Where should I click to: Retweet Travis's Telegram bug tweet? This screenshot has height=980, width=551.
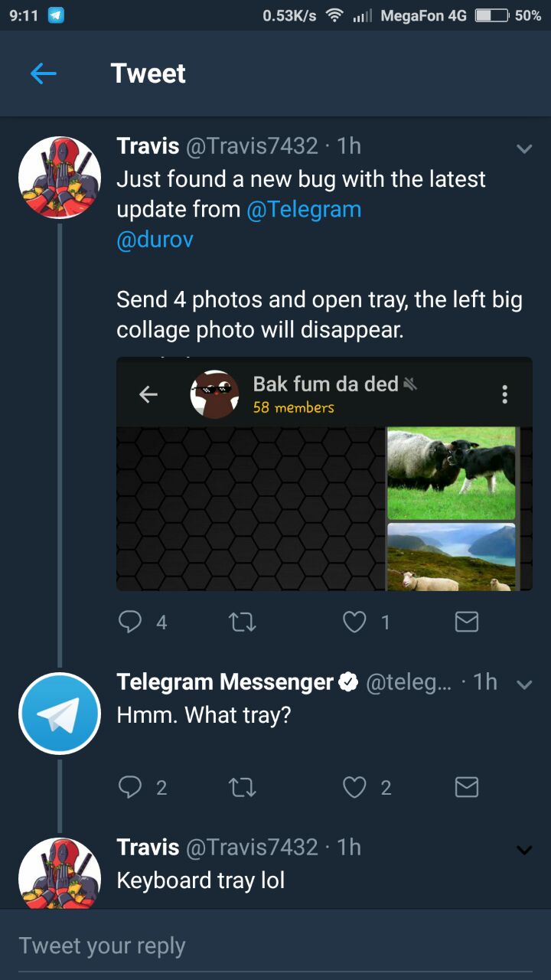coord(243,622)
